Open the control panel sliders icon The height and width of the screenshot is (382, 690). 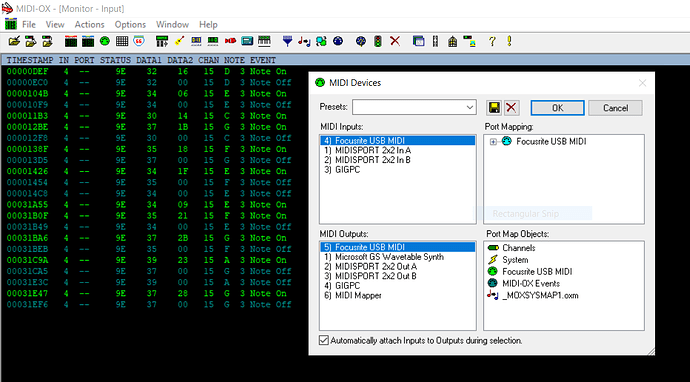(x=162, y=41)
